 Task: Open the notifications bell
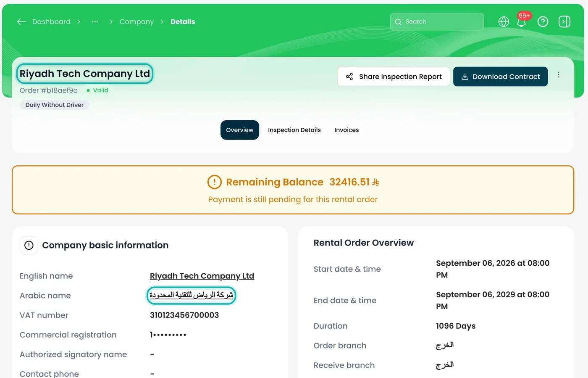point(522,21)
